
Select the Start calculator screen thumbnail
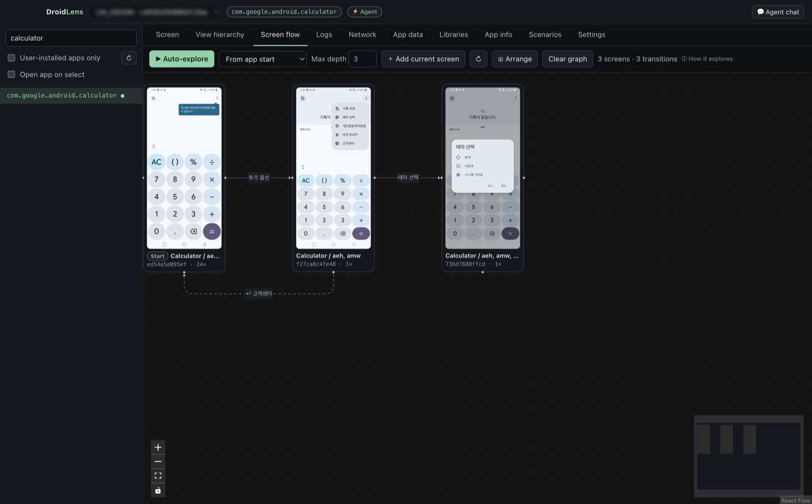(184, 168)
